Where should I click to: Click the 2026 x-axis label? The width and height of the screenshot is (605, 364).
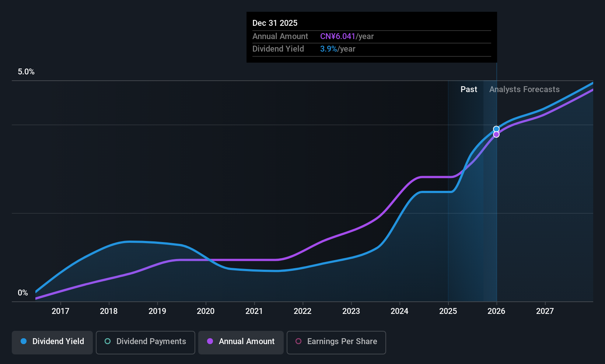496,311
